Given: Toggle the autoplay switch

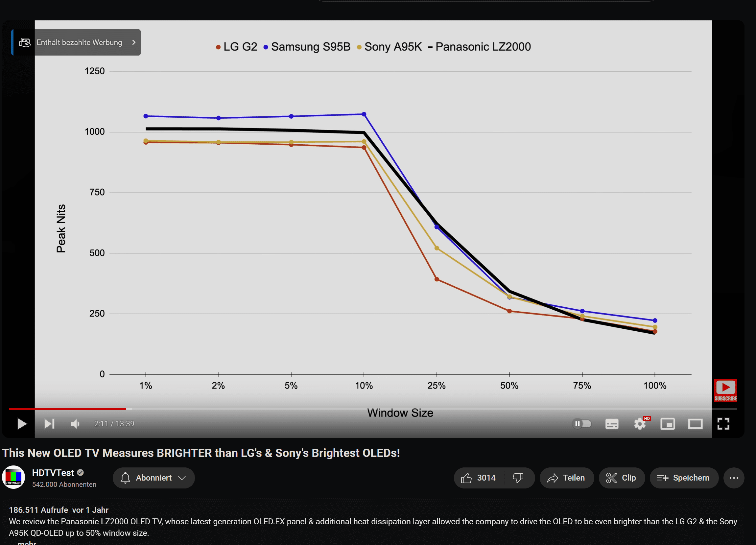Looking at the screenshot, I should pyautogui.click(x=582, y=424).
